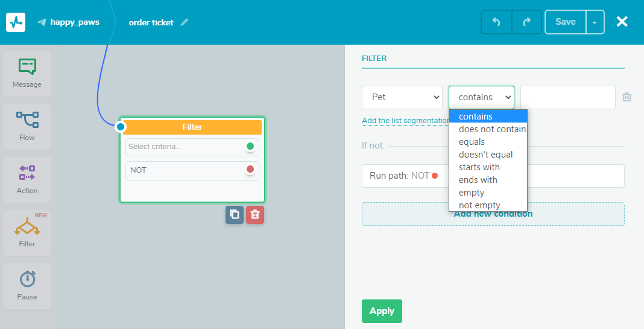644x329 pixels.
Task: Collapse the contains operator dropdown
Action: click(481, 97)
